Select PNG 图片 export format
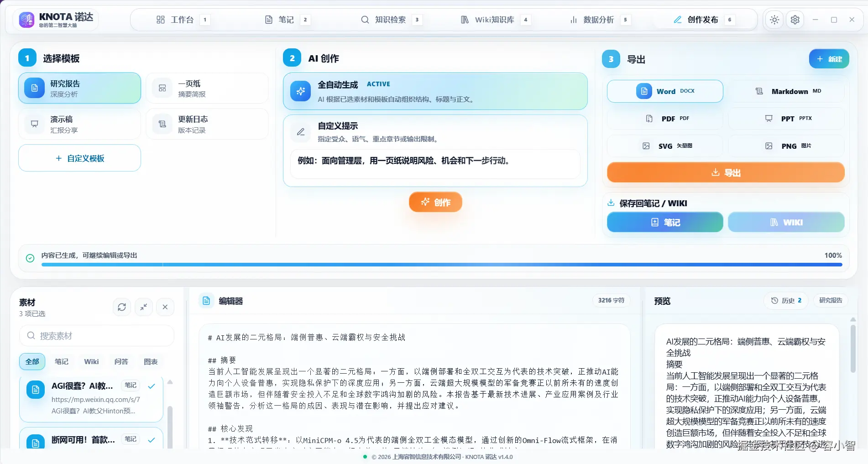Screen dimensions: 868x464 pyautogui.click(x=786, y=146)
